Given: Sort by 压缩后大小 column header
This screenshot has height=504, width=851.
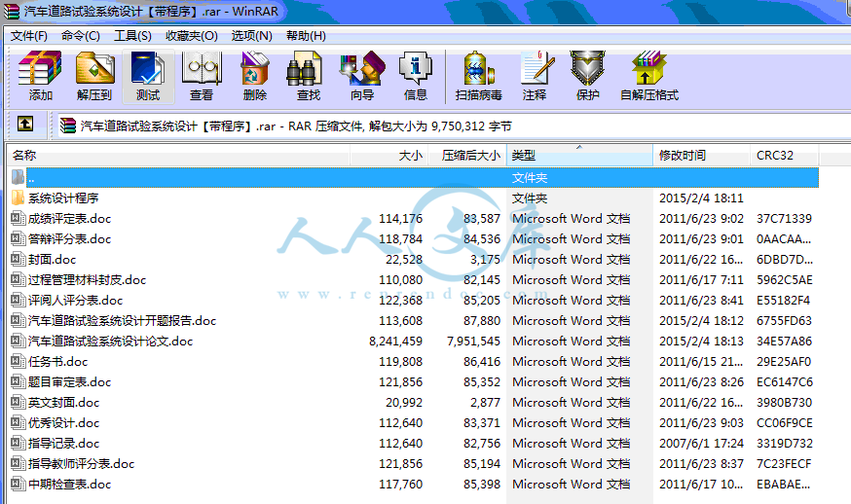Looking at the screenshot, I should coord(467,155).
